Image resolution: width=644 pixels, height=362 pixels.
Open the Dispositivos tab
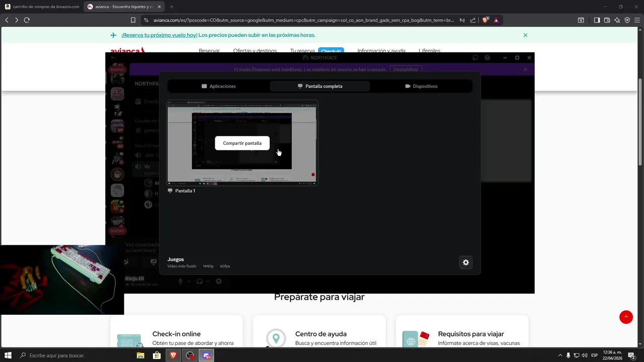click(422, 86)
